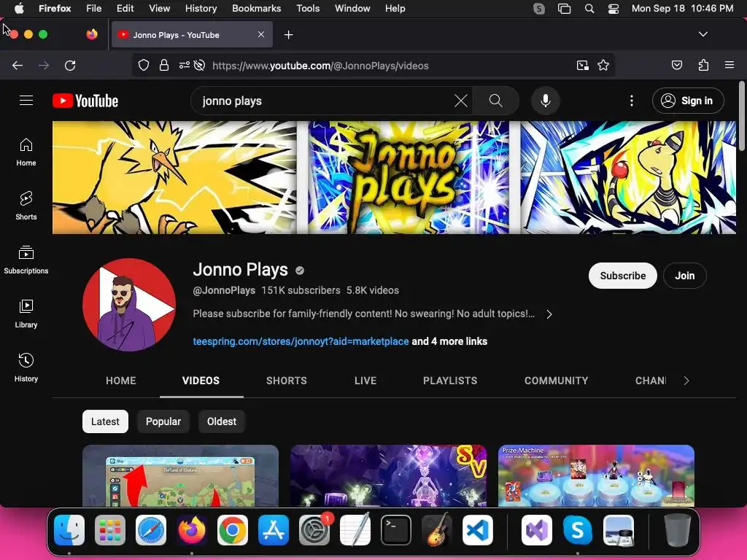Click the YouTube logo
The image size is (747, 560).
85,101
